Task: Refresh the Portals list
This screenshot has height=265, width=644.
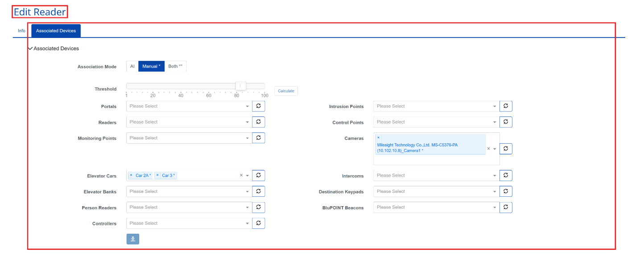Action: pyautogui.click(x=259, y=106)
